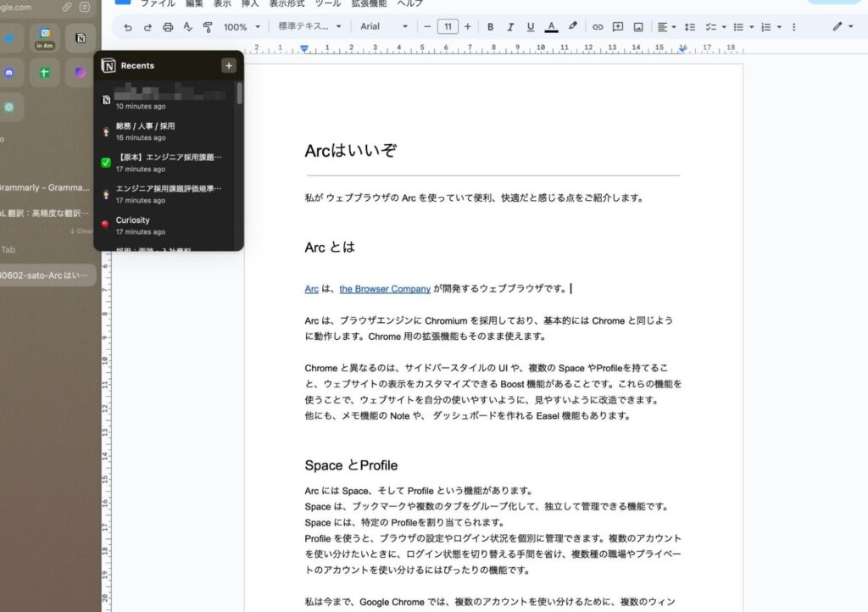Toggle Bold formatting
Viewport: 868px width, 612px height.
pyautogui.click(x=490, y=27)
